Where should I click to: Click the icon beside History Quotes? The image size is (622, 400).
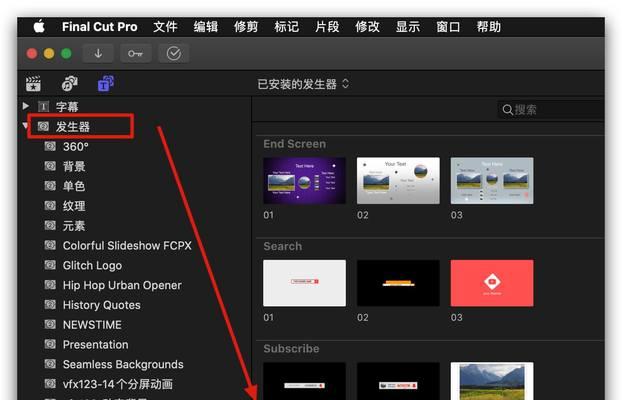[50, 304]
